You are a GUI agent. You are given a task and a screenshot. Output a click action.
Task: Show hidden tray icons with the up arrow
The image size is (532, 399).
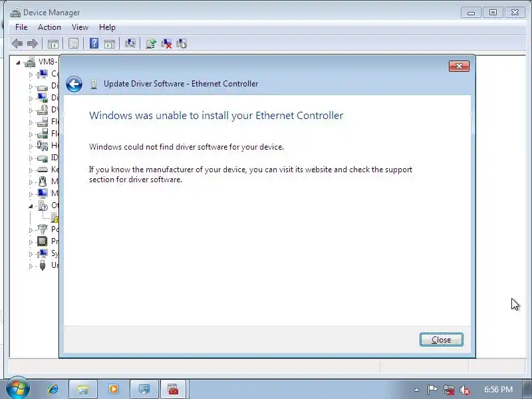tap(417, 390)
